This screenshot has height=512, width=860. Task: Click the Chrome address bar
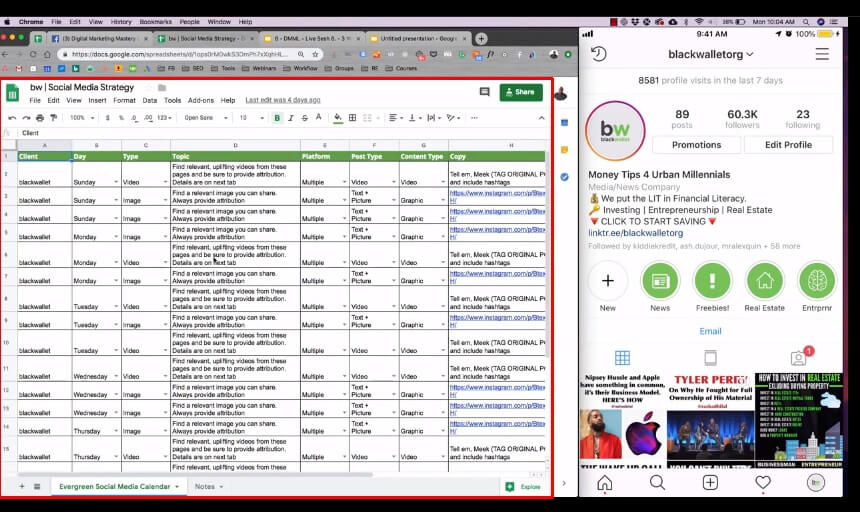point(181,54)
